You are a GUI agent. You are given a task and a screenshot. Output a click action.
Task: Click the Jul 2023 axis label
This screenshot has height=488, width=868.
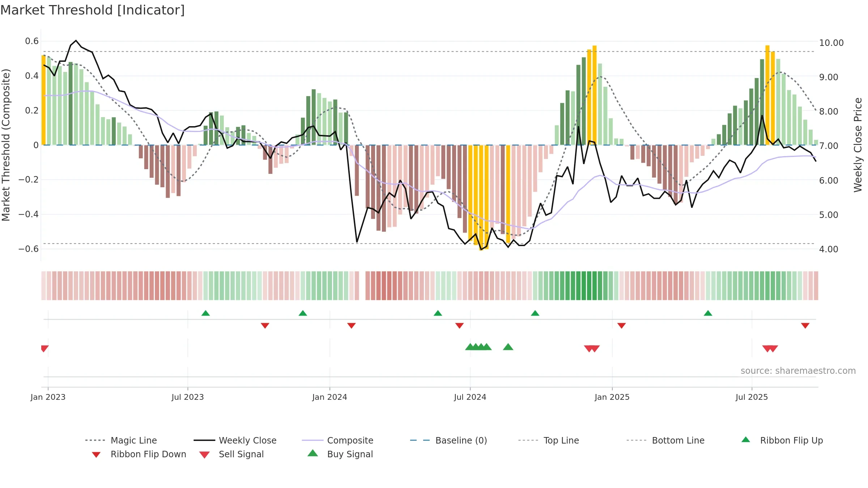click(x=188, y=397)
